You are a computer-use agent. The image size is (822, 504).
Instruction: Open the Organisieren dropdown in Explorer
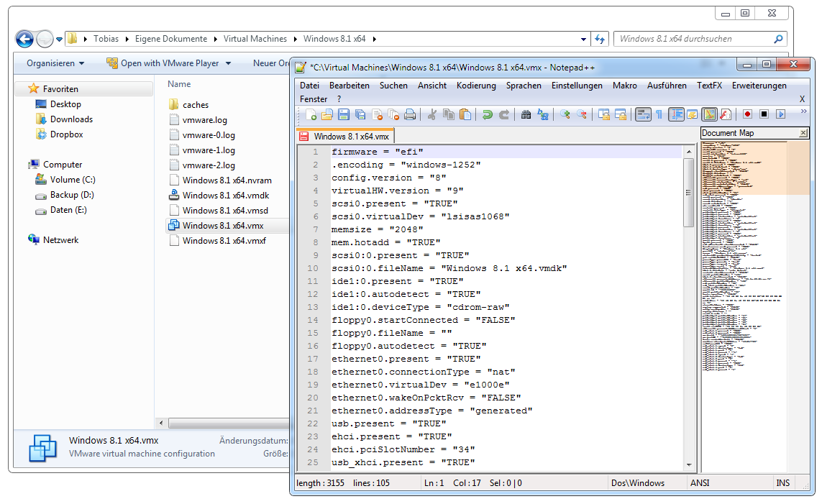55,63
